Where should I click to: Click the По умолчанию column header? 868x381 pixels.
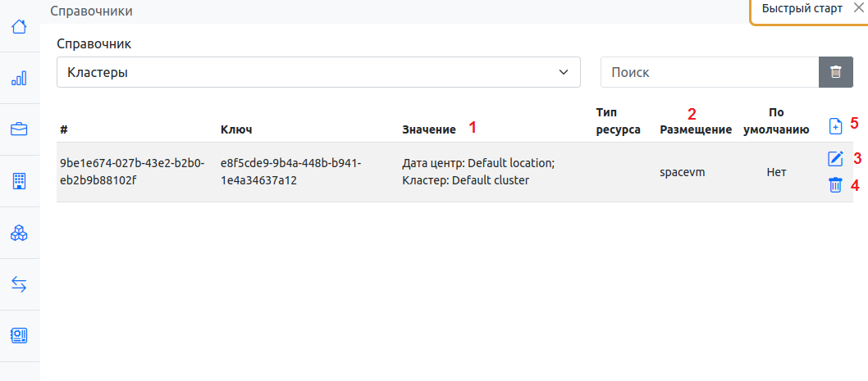tap(776, 120)
